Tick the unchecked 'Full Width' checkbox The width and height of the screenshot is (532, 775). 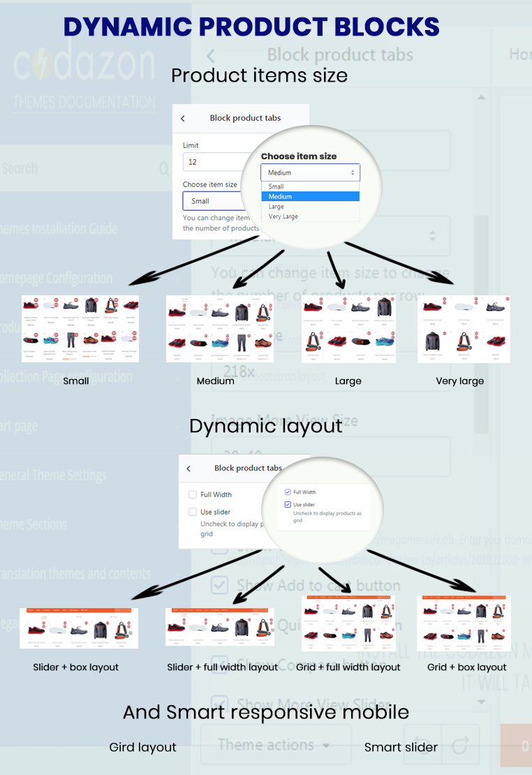(193, 494)
